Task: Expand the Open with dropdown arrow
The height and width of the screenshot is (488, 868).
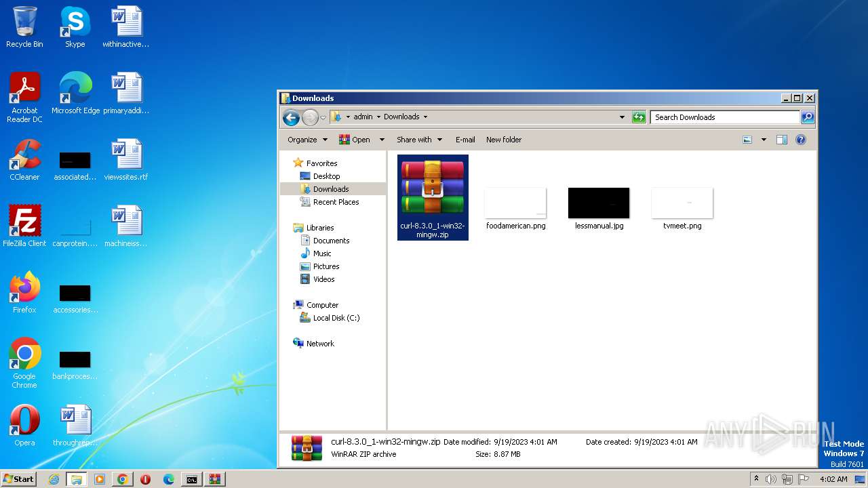Action: click(x=382, y=140)
